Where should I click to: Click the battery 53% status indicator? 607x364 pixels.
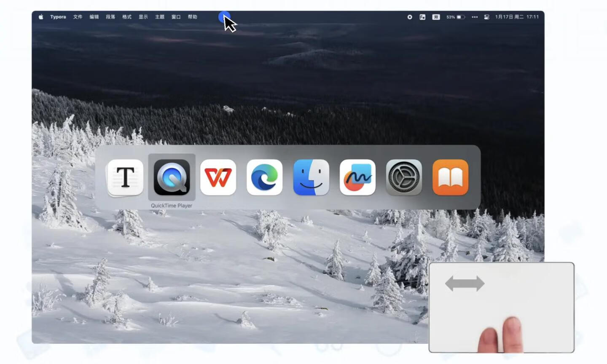(456, 17)
